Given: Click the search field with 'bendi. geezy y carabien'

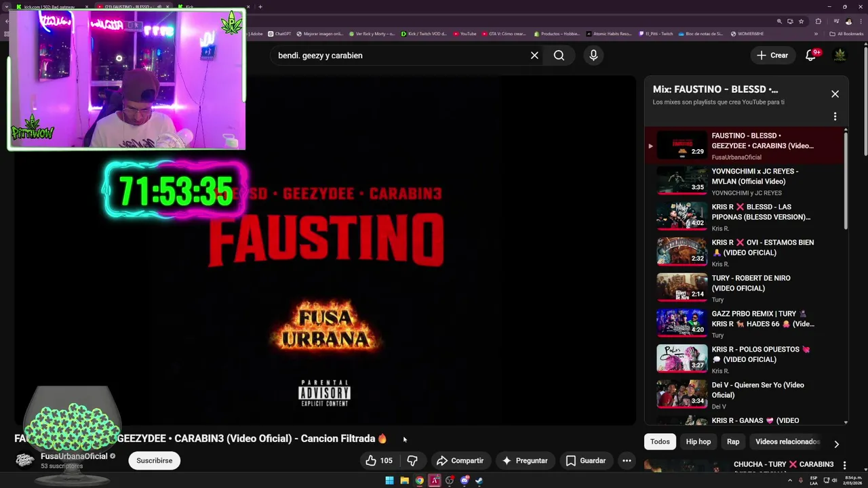Looking at the screenshot, I should [x=400, y=56].
